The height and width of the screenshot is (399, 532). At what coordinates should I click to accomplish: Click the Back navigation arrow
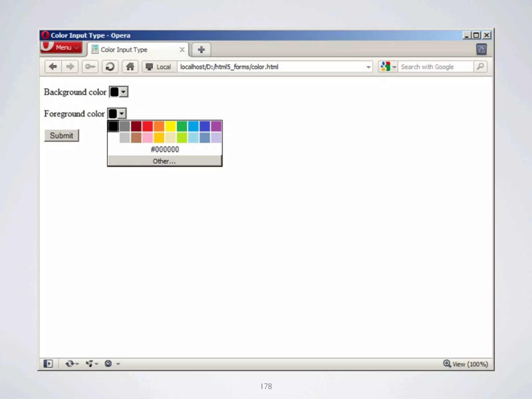[53, 67]
